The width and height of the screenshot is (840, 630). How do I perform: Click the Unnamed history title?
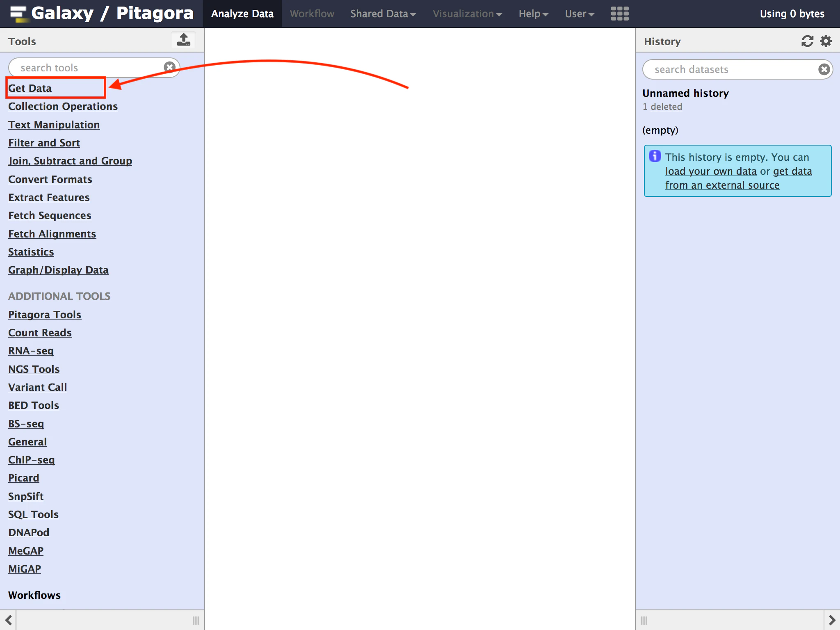685,93
